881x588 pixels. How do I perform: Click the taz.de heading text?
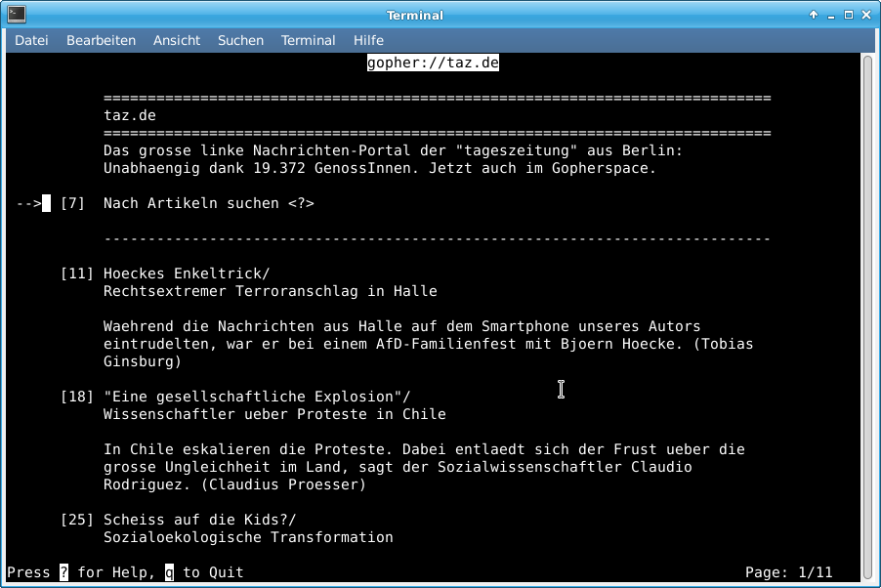tap(130, 115)
